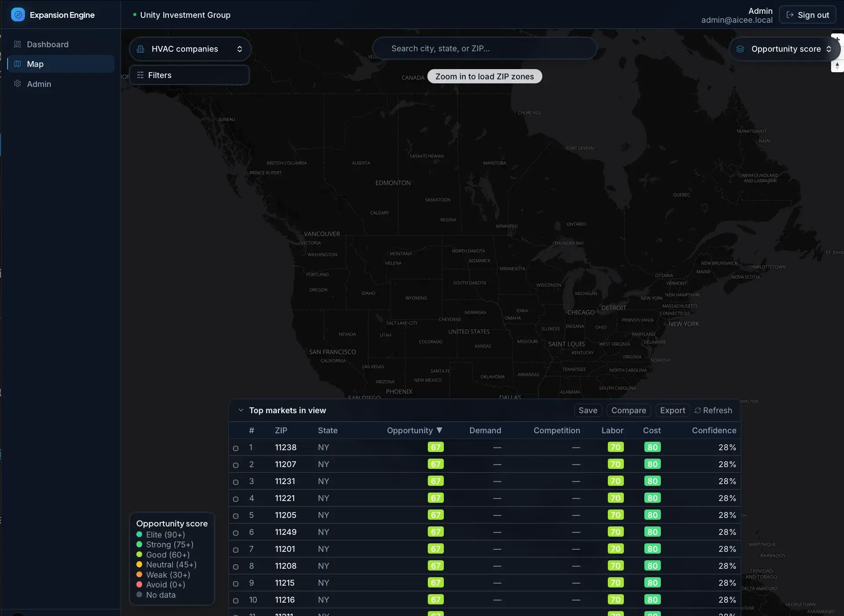Click the Compare button
The image size is (844, 616).
pyautogui.click(x=628, y=411)
